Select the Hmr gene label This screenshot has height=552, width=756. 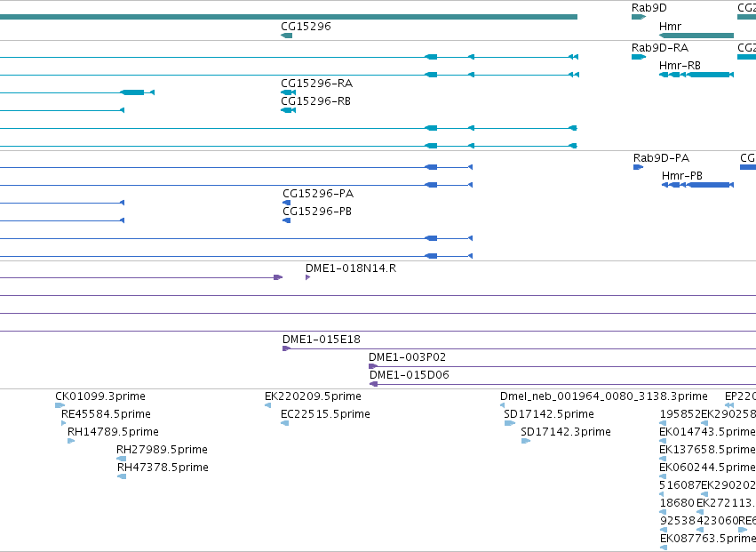click(670, 26)
